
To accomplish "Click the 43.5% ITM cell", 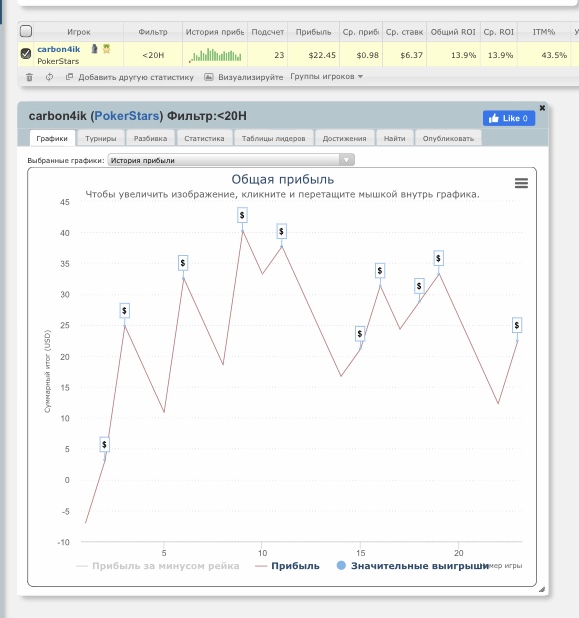I will coord(544,55).
